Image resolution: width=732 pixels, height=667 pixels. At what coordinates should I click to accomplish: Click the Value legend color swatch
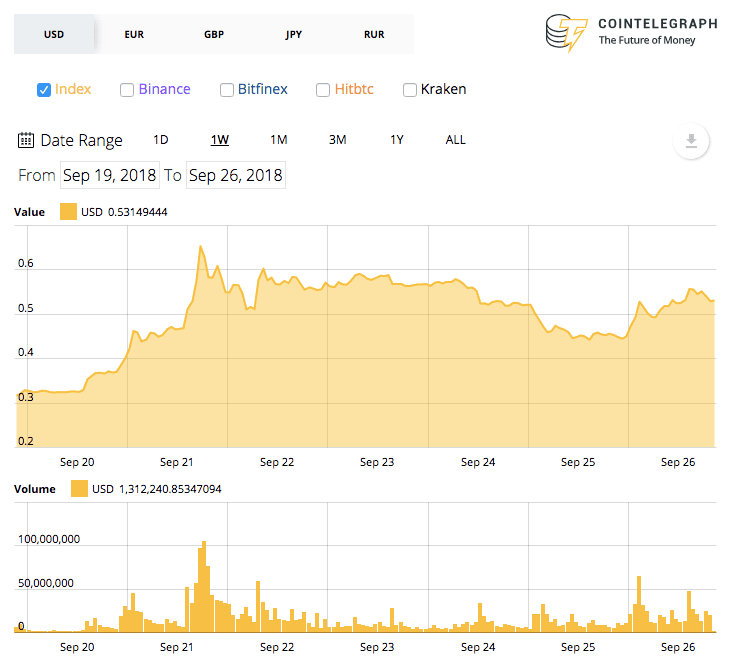pos(68,212)
